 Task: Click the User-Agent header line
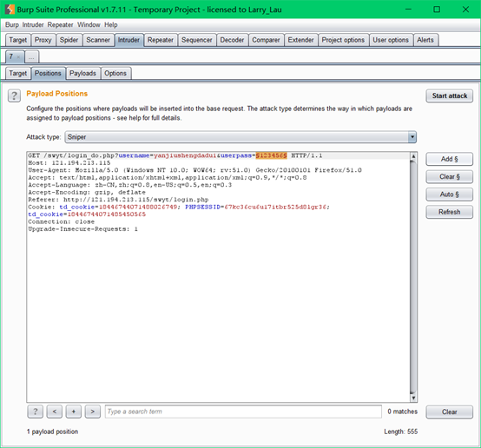[x=194, y=170]
